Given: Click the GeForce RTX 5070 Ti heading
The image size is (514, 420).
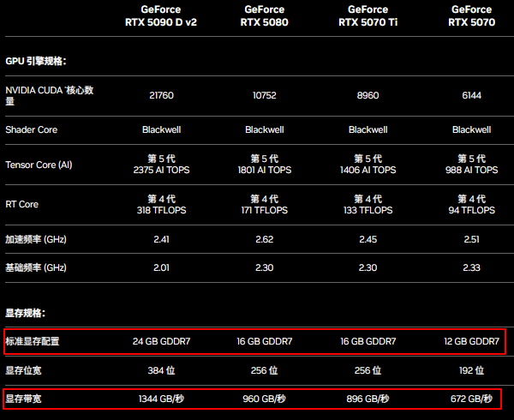Looking at the screenshot, I should click(368, 16).
